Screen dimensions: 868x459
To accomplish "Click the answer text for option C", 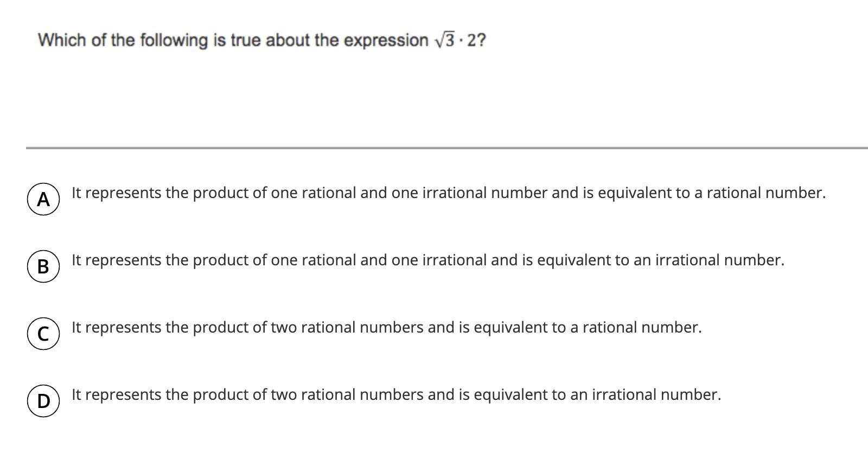I will click(387, 328).
